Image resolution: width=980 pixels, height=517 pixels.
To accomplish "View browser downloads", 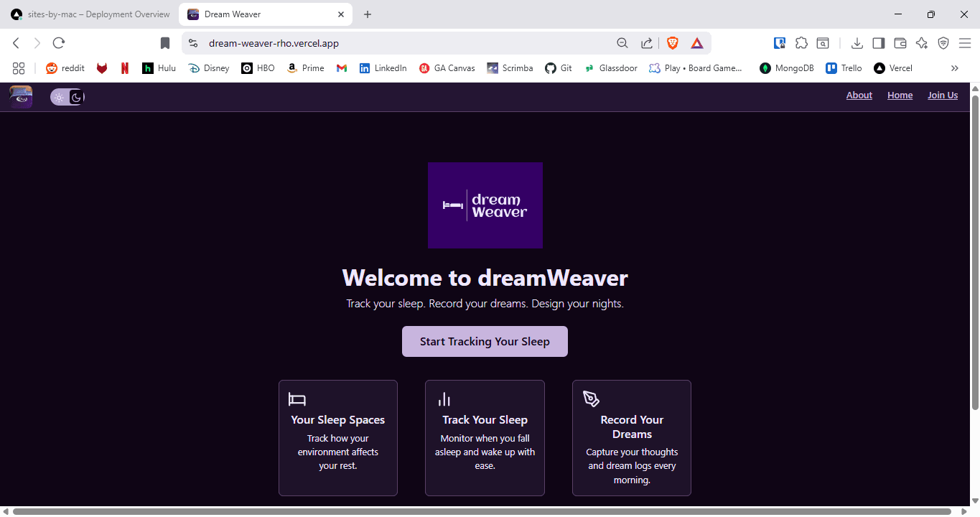I will click(x=857, y=43).
